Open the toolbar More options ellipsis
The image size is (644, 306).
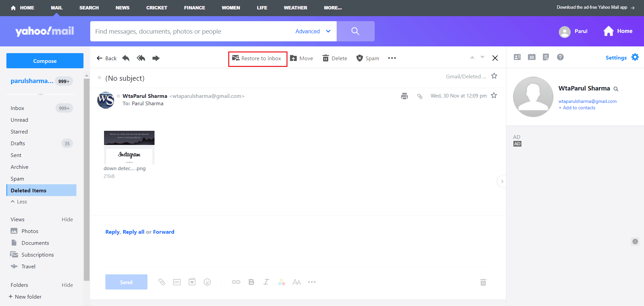coord(392,58)
